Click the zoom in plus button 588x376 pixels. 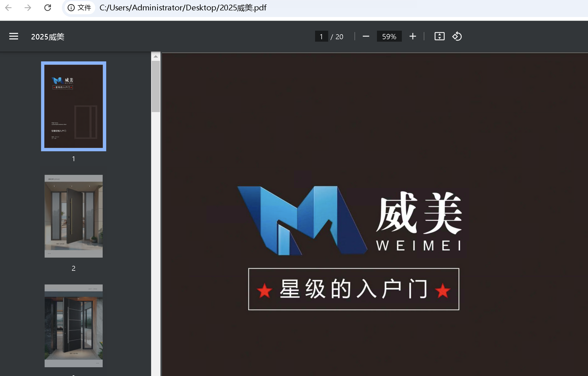[413, 36]
